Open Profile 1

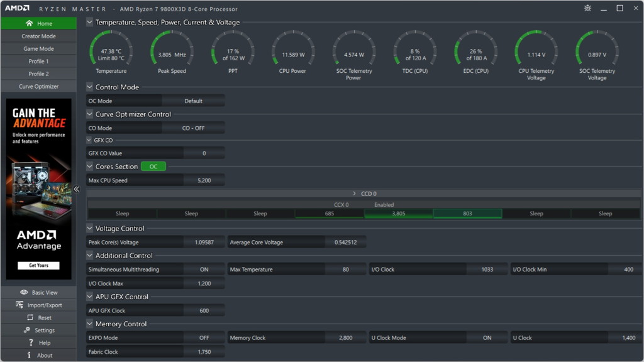pyautogui.click(x=38, y=61)
